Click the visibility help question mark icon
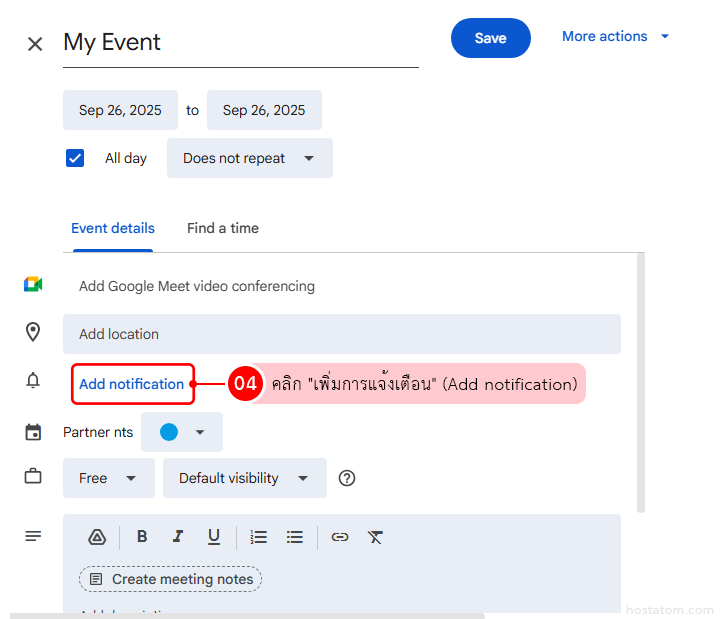The width and height of the screenshot is (720, 619). (347, 478)
